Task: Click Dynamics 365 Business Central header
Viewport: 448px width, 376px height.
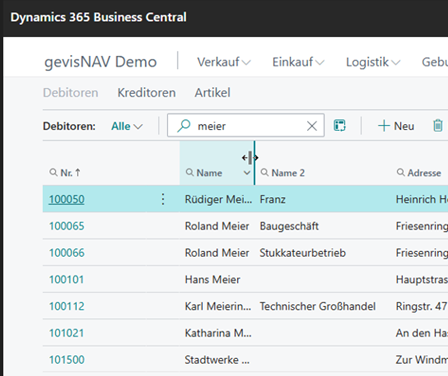Action: 98,17
